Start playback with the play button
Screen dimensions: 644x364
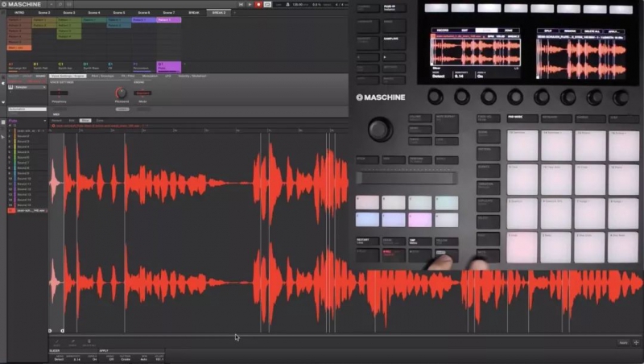click(x=250, y=5)
